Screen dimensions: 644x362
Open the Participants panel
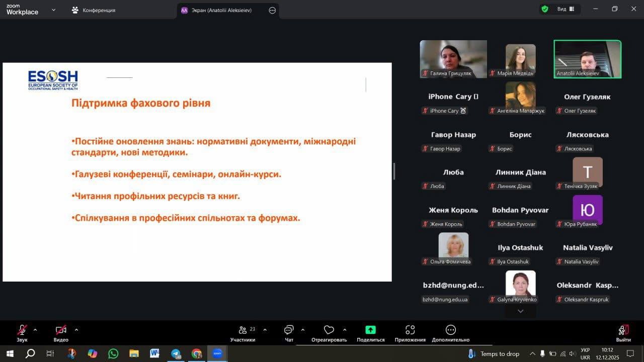pos(243,333)
